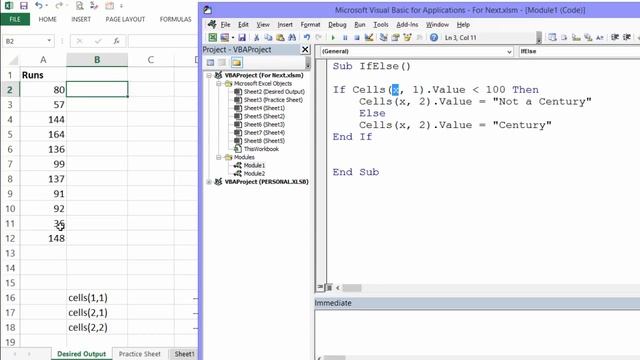The width and height of the screenshot is (640, 360).
Task: Click the Outdent icon in Edit toolbar
Action: pyautogui.click(x=627, y=38)
